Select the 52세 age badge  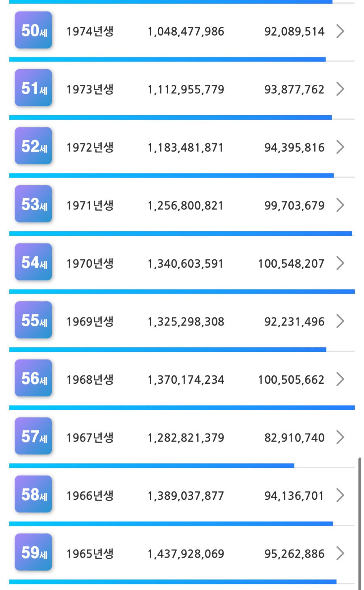[34, 147]
